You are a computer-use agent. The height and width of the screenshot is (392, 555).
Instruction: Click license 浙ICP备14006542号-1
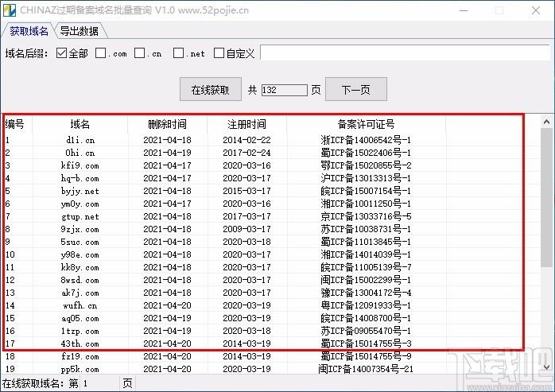[366, 140]
